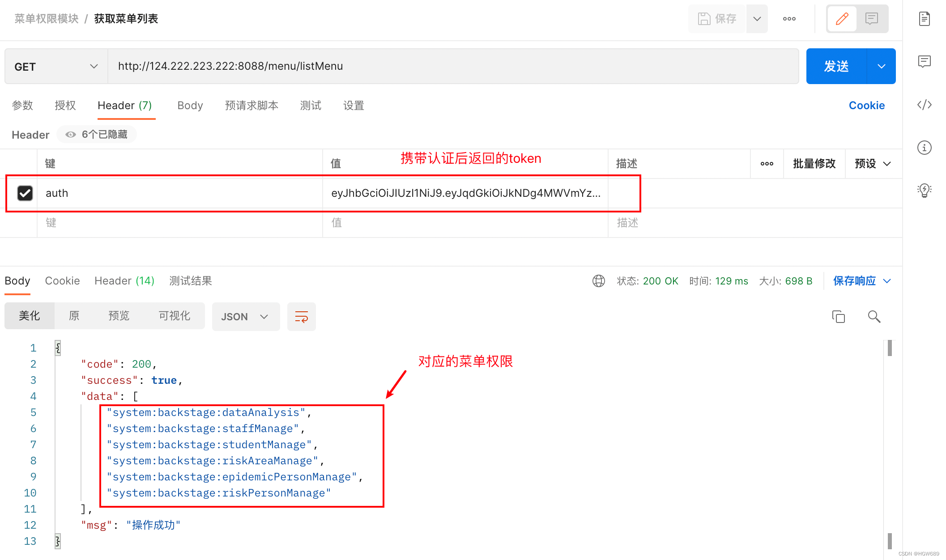Open the GET method dropdown
Viewport: 946px width, 560px height.
coord(56,67)
